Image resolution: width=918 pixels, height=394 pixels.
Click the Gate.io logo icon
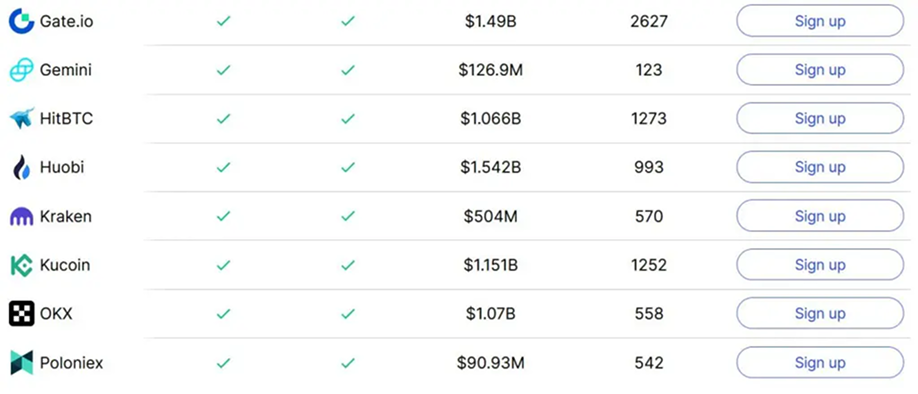(22, 21)
